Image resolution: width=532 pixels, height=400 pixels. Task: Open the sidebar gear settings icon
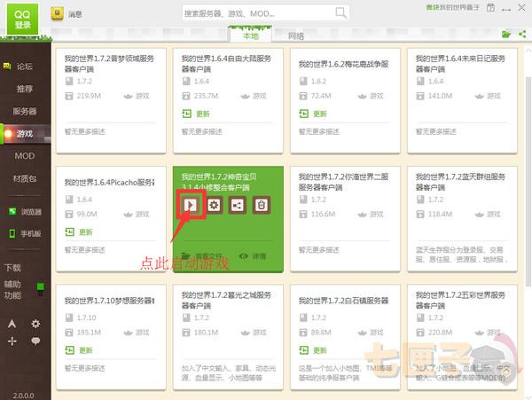click(35, 324)
